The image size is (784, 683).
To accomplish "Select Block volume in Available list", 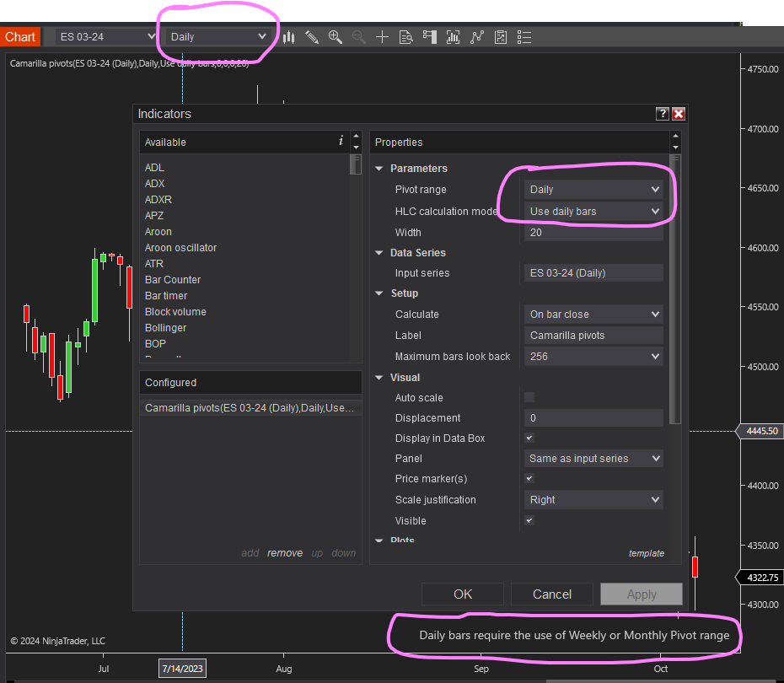I will pyautogui.click(x=175, y=311).
